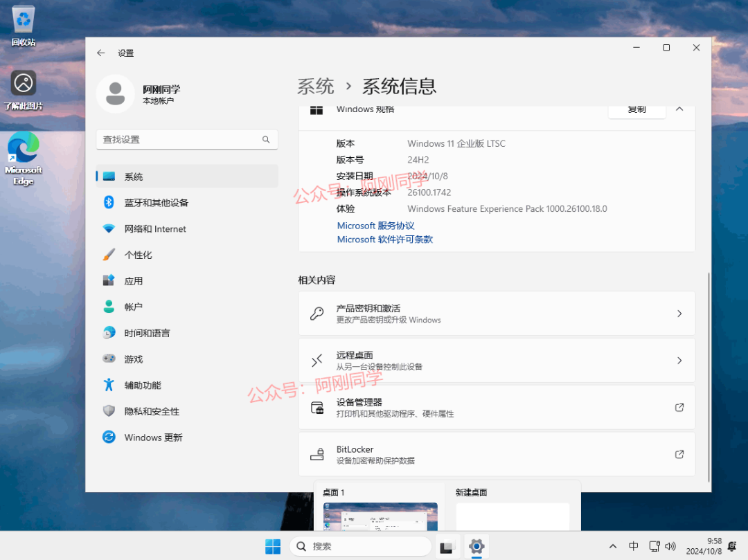Click the taskbar 搜索 box
This screenshot has width=748, height=560.
[360, 546]
